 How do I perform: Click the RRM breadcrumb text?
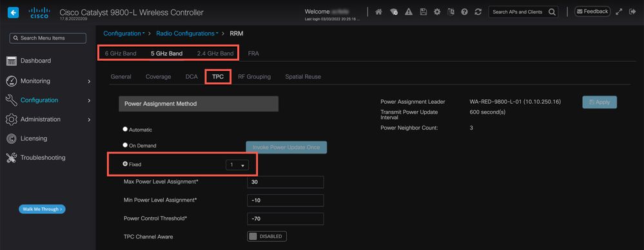point(236,34)
